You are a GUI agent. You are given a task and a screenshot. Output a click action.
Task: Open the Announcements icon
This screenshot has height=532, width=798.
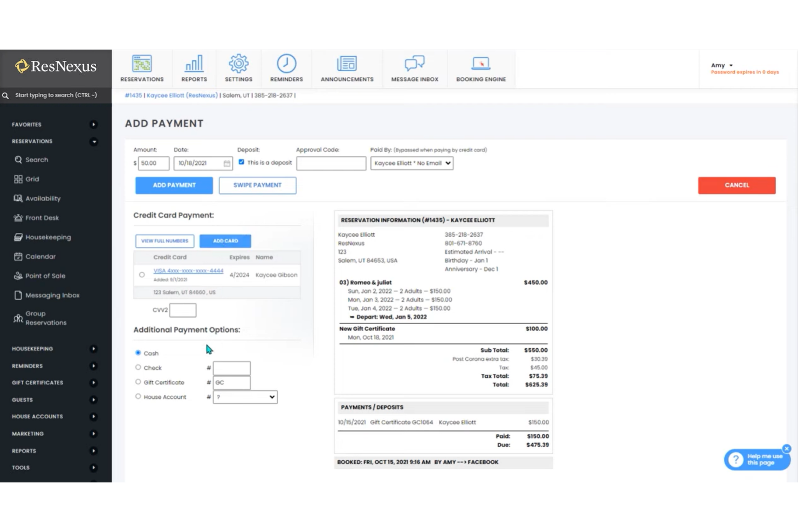click(347, 68)
